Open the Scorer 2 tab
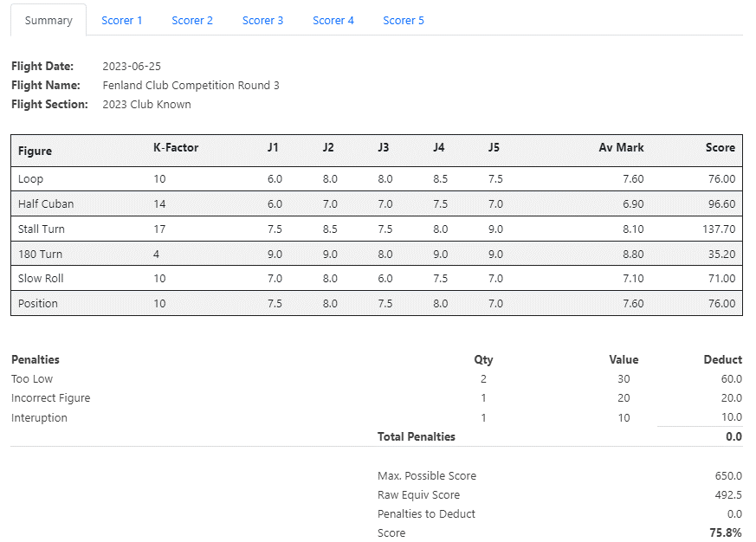The height and width of the screenshot is (542, 756). [x=192, y=20]
